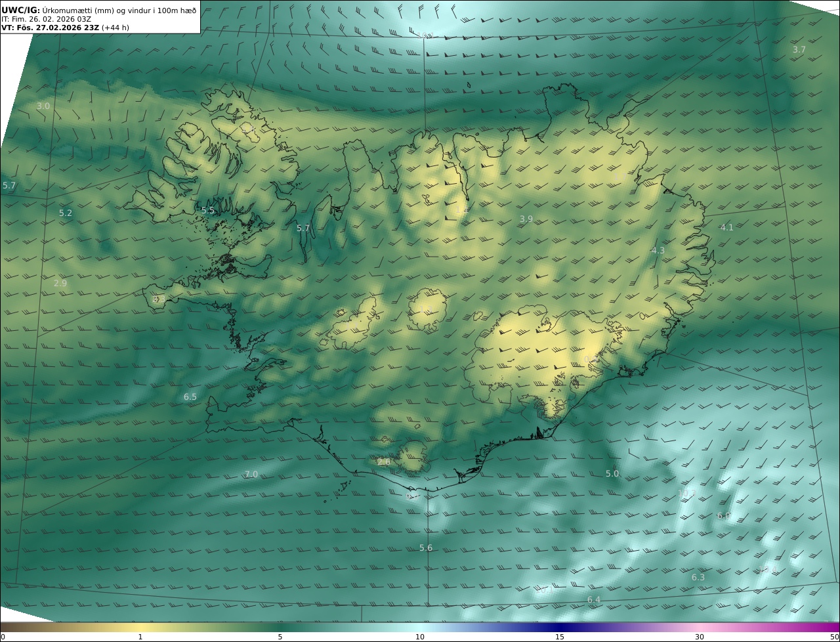Image resolution: width=840 pixels, height=642 pixels.
Task: Click the 3.9 value on the map
Action: click(x=526, y=219)
